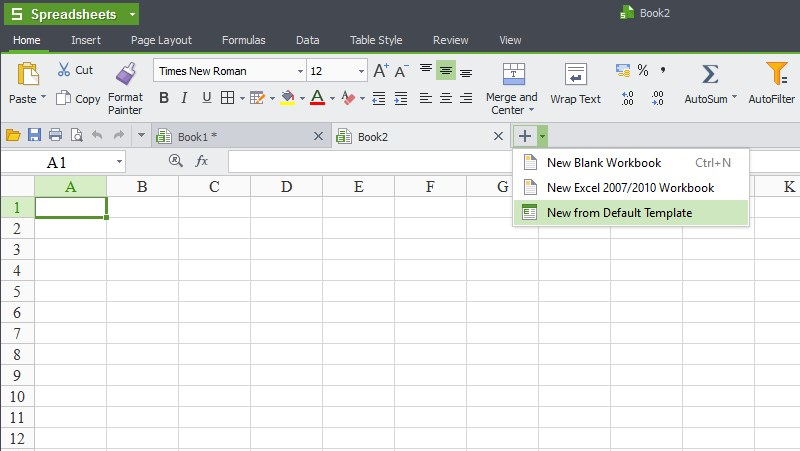Select New from Default Template

click(631, 213)
